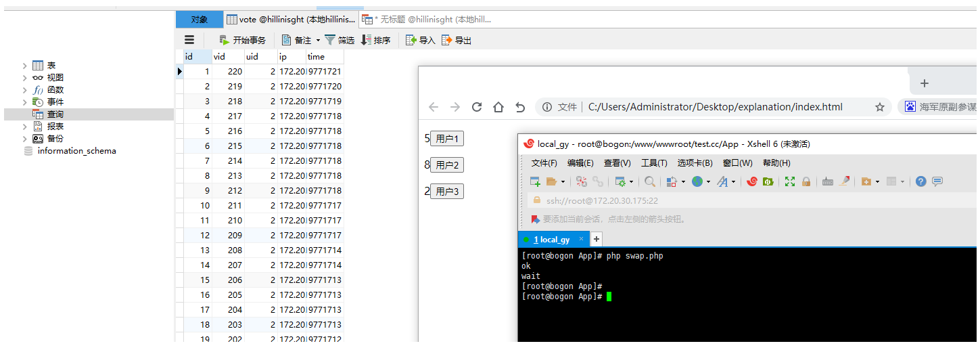The image size is (980, 350).
Task: Click the 用户1 vote button
Action: (x=447, y=139)
